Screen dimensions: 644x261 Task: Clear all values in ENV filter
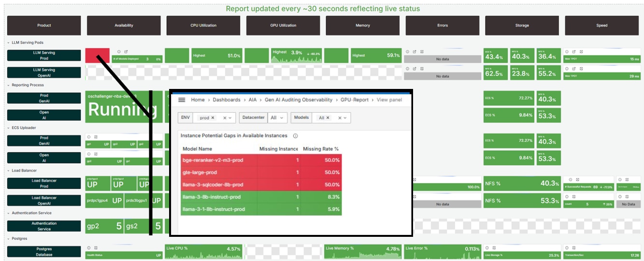(225, 118)
